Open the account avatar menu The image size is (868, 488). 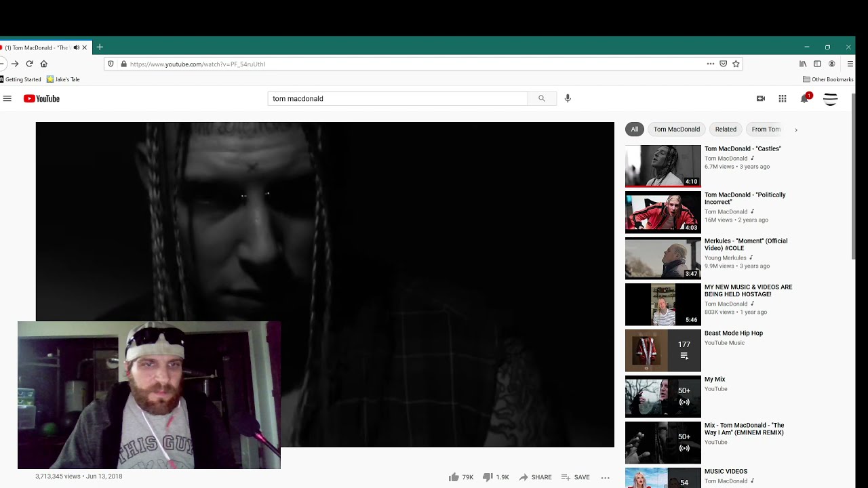tap(830, 99)
